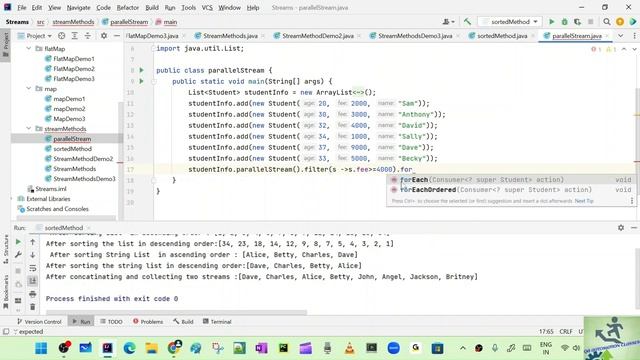Show hidden system tray icons
The image size is (640, 360).
462,348
